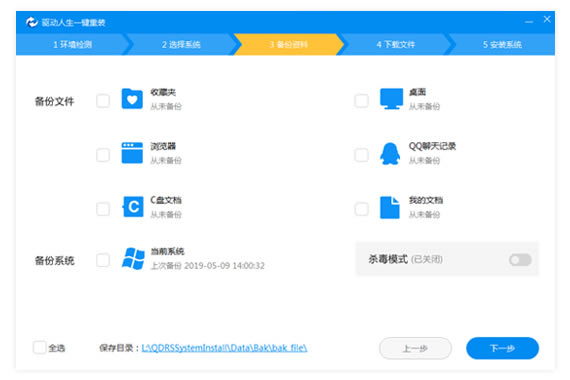
Task: Check the 当前系统 backup checkbox
Action: coord(103,260)
